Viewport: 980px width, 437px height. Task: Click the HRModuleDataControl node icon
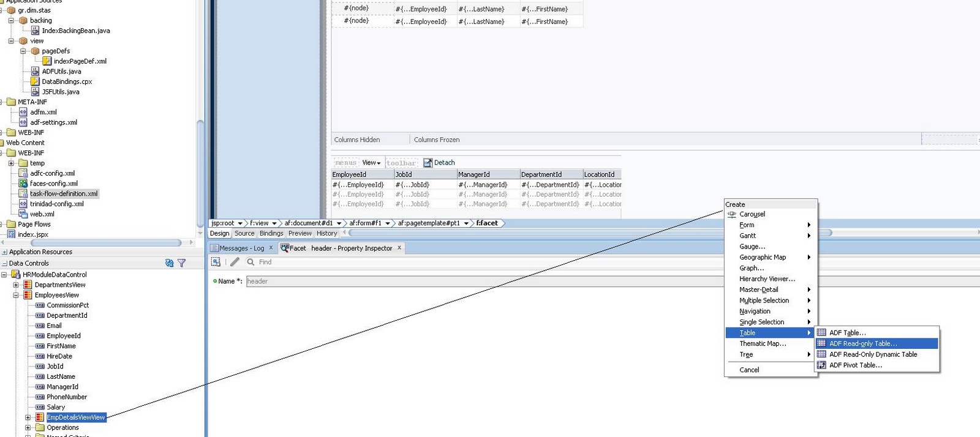tap(16, 274)
